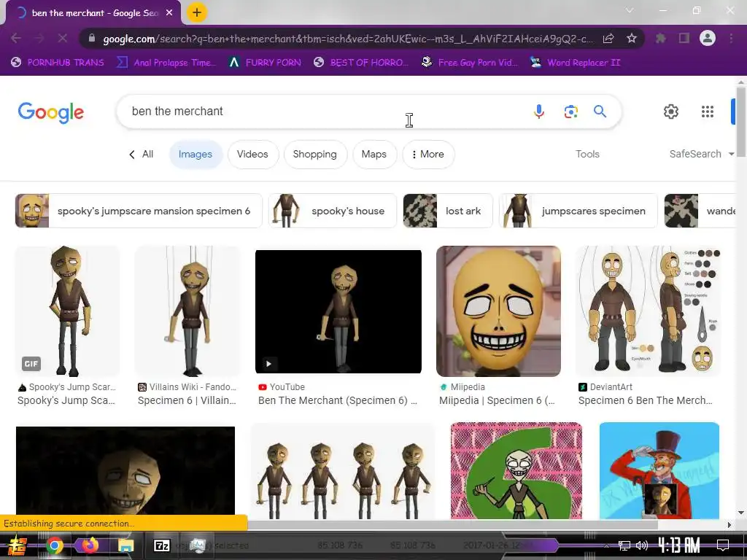Open Google Lens image search icon
Image resolution: width=747 pixels, height=560 pixels.
click(x=570, y=112)
